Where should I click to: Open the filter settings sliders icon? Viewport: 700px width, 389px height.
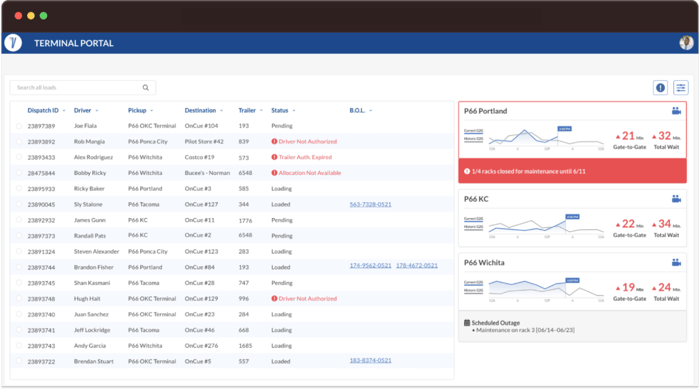(681, 88)
